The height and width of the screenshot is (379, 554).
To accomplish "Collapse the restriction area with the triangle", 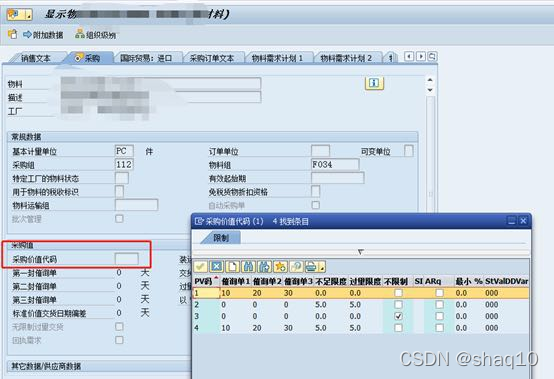I will pos(360,252).
